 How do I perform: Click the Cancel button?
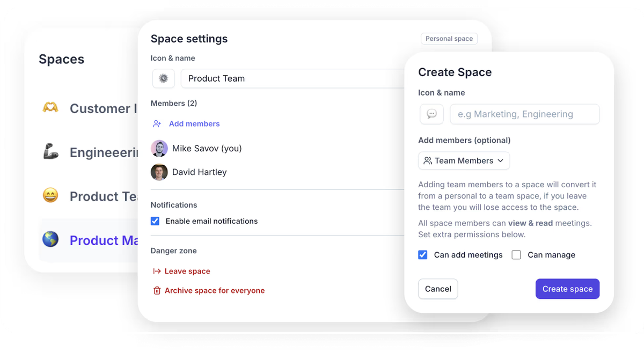tap(438, 289)
